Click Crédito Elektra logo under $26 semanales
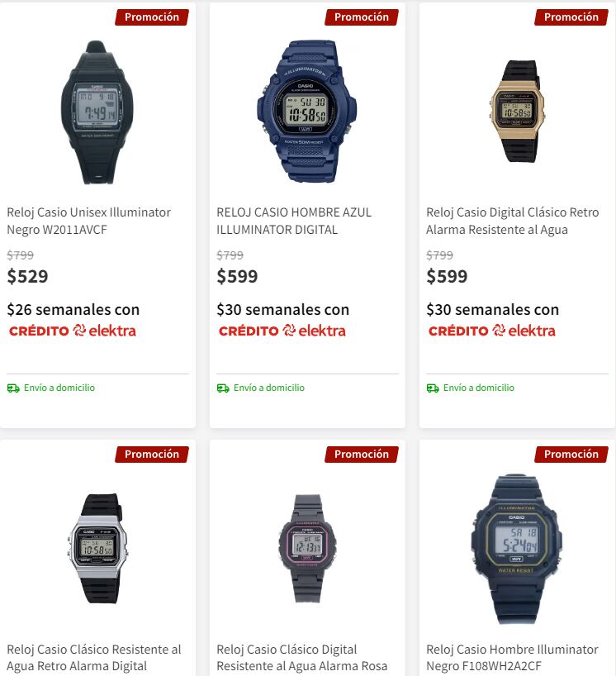The width and height of the screenshot is (616, 676). (73, 331)
